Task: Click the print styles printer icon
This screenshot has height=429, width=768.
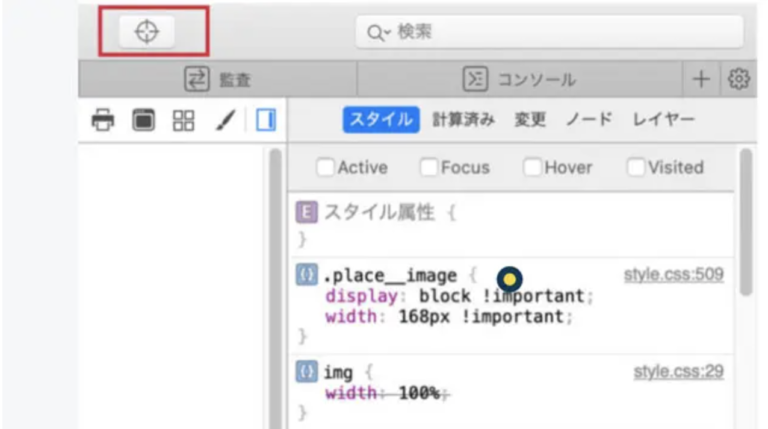Action: 103,121
